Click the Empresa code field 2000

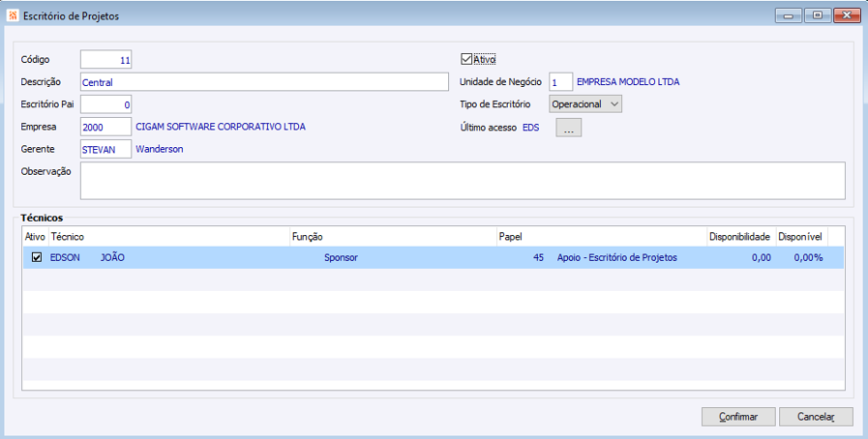(105, 127)
